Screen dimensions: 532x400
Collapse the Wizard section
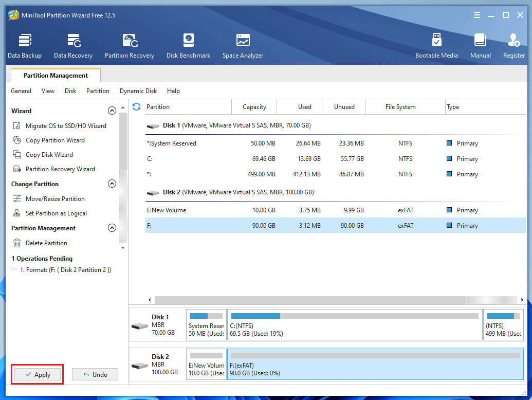coord(112,111)
